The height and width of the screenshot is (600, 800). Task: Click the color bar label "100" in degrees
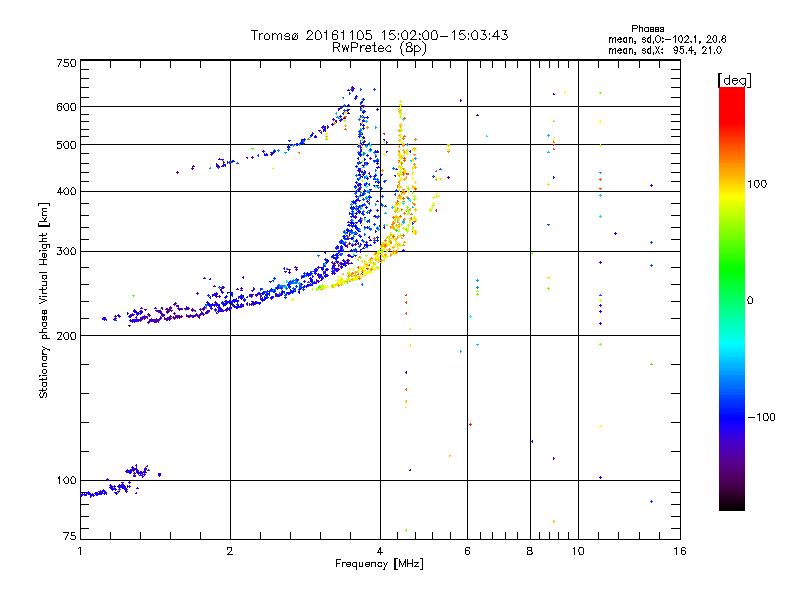(x=757, y=184)
